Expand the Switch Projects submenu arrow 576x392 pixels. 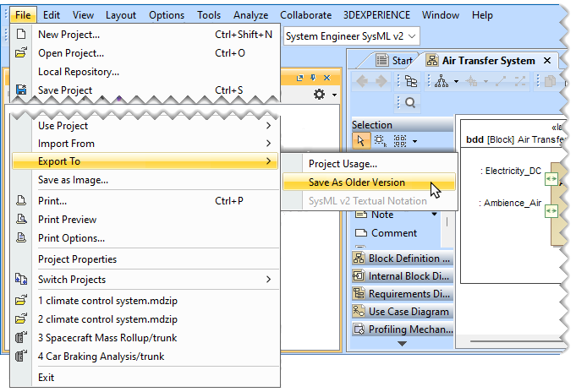point(268,280)
